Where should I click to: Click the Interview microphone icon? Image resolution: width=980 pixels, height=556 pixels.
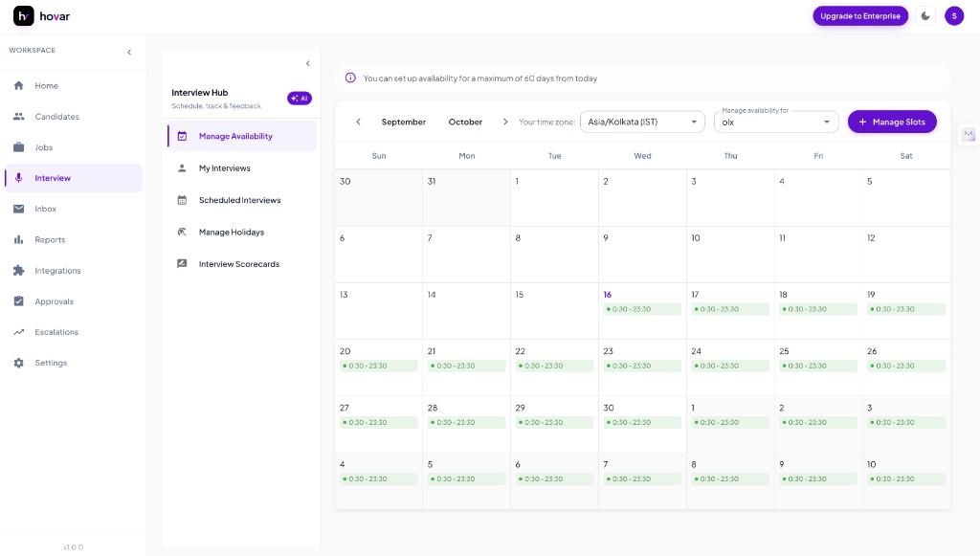(19, 178)
